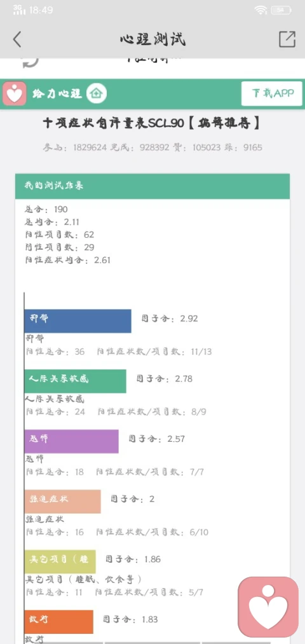Open the home icon beside 给力心理

pyautogui.click(x=97, y=93)
